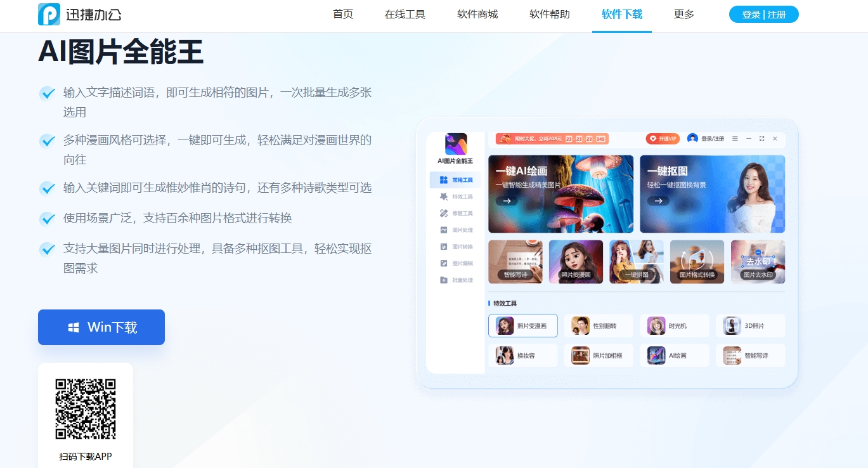The height and width of the screenshot is (468, 868).
Task: Click the QR code image
Action: point(86,409)
